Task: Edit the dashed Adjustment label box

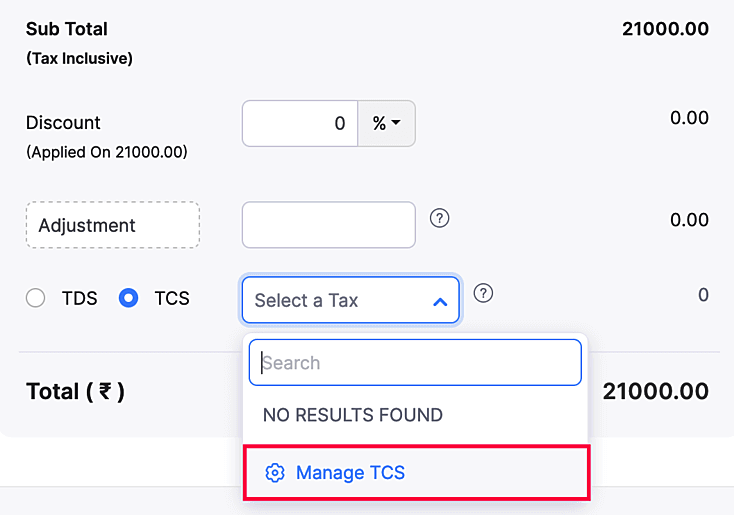Action: (112, 226)
